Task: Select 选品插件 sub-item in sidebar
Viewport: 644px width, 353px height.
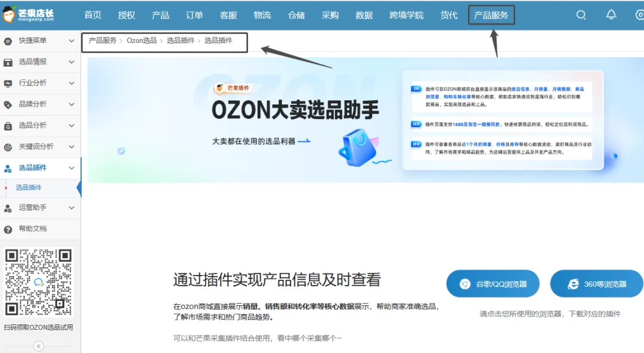Action: click(29, 187)
